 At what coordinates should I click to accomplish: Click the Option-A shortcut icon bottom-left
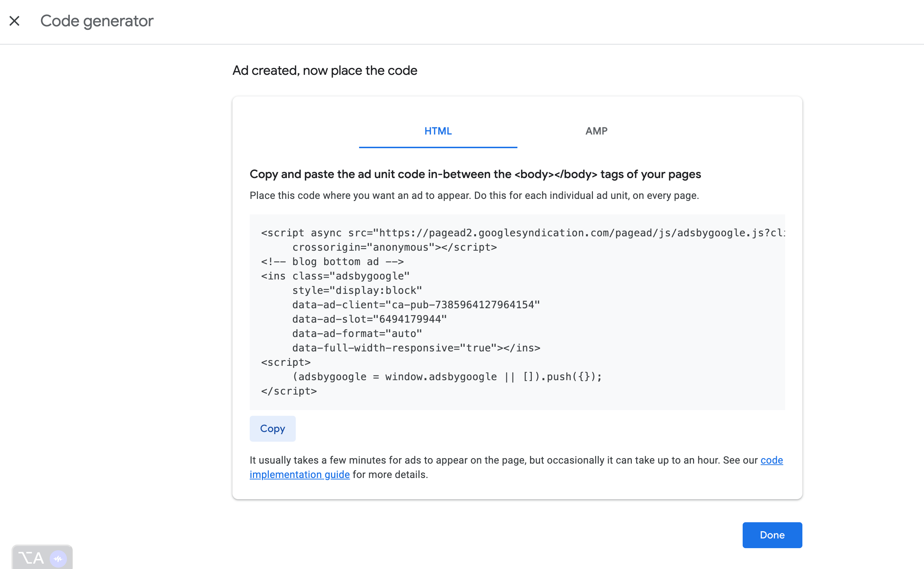click(x=31, y=558)
